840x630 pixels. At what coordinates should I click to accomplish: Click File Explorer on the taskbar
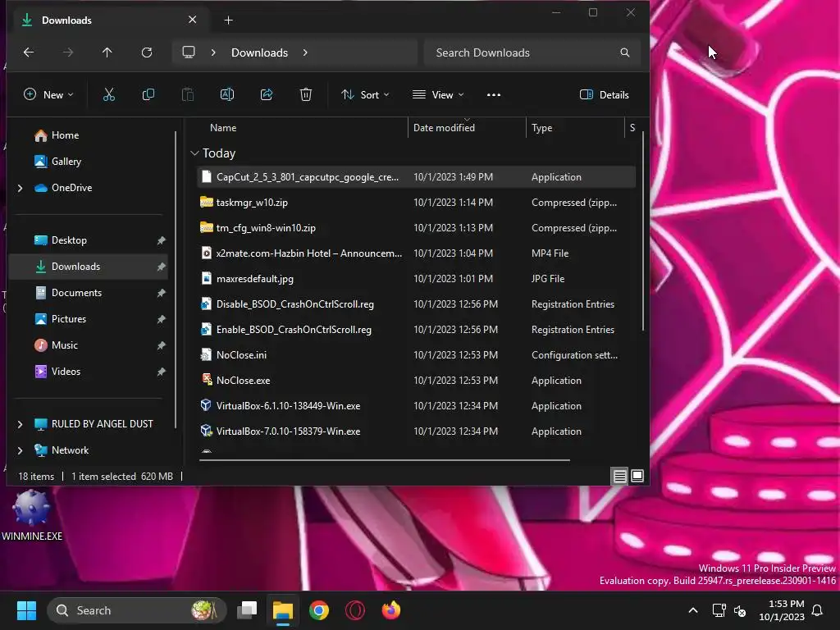[283, 610]
